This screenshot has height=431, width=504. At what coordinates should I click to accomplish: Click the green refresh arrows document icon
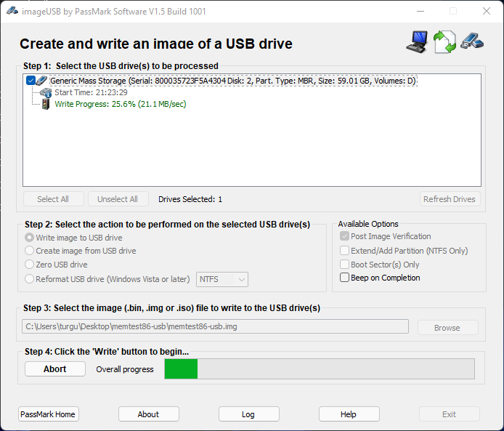[x=444, y=41]
